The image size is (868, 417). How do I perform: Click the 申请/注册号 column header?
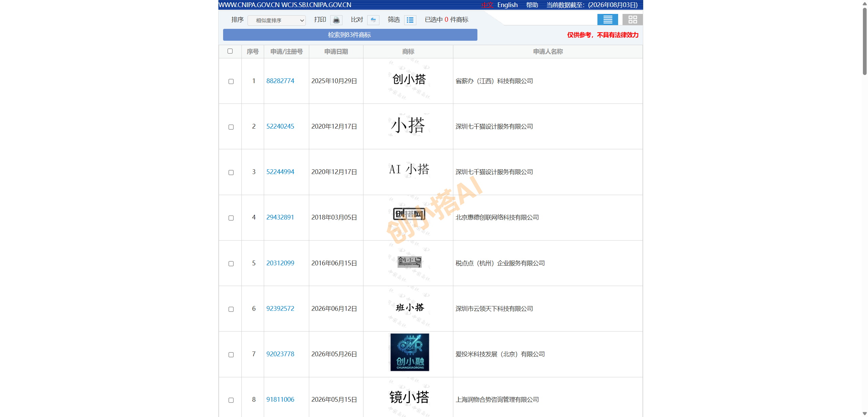point(287,52)
